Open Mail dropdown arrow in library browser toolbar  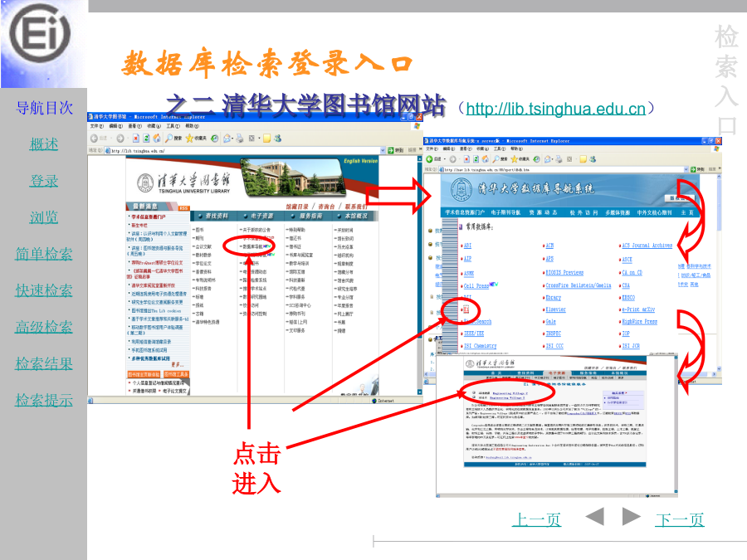(232, 139)
